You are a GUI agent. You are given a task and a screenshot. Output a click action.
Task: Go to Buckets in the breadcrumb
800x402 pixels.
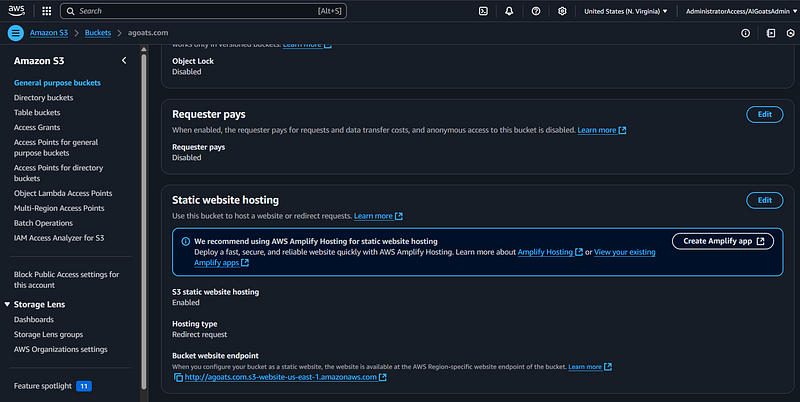(x=98, y=33)
